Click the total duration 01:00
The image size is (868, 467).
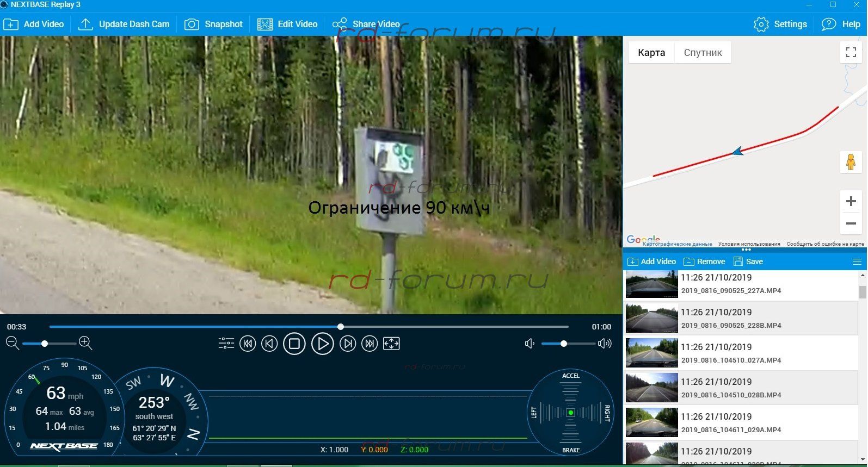[601, 327]
